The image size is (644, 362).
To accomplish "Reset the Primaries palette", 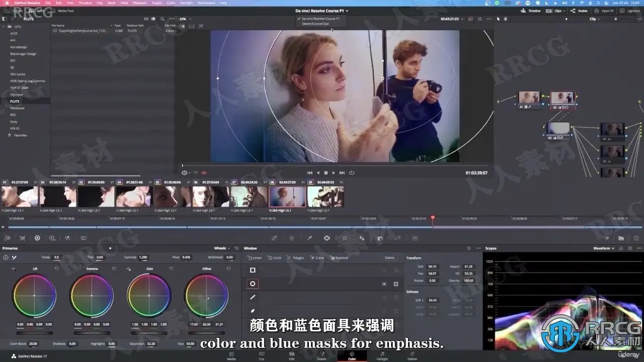I will click(236, 248).
